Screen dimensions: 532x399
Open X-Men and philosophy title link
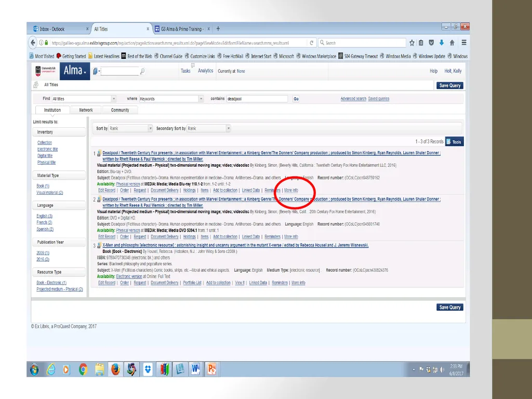[235, 245]
